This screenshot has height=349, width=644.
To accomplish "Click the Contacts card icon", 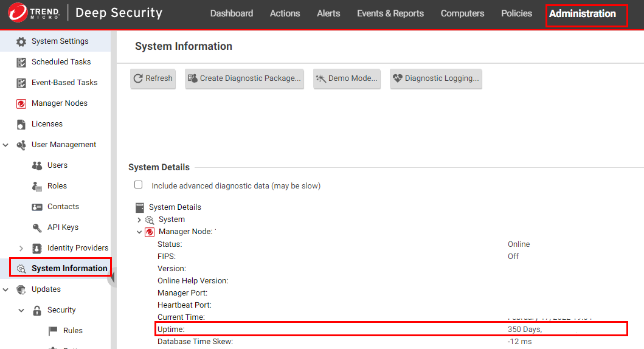I will point(37,207).
